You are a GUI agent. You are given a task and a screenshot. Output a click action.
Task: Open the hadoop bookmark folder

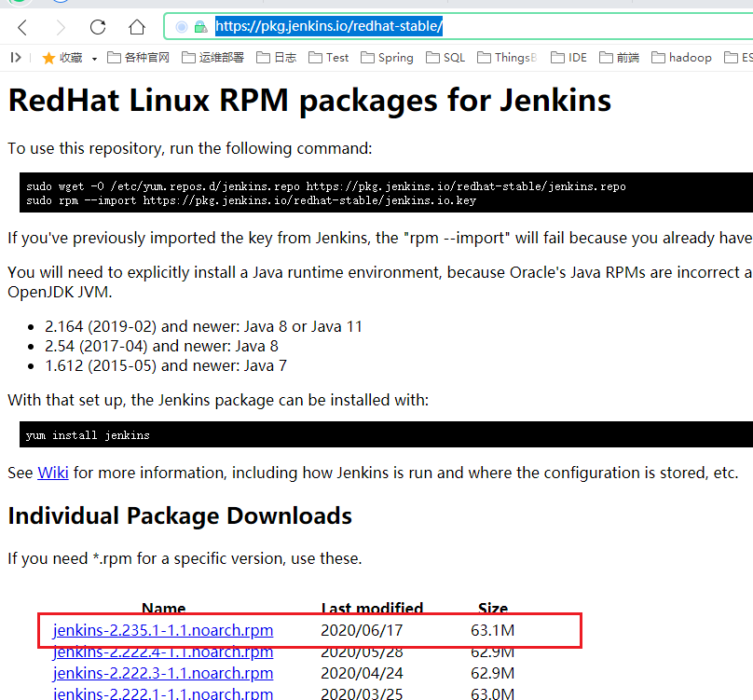(x=681, y=58)
